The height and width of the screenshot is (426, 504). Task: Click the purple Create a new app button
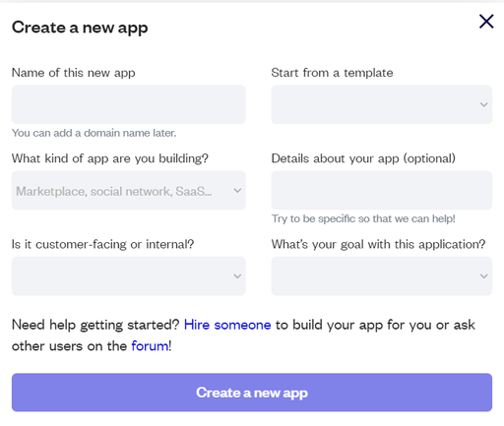[252, 393]
